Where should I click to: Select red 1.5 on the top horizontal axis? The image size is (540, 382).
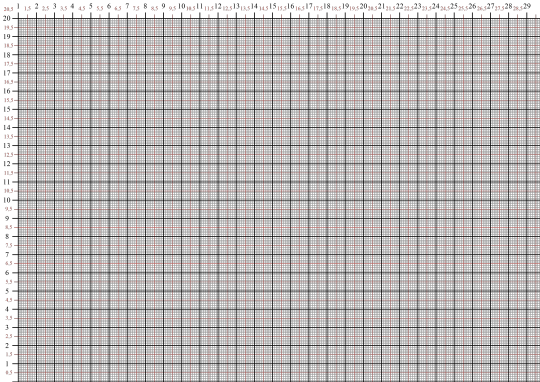tap(28, 9)
